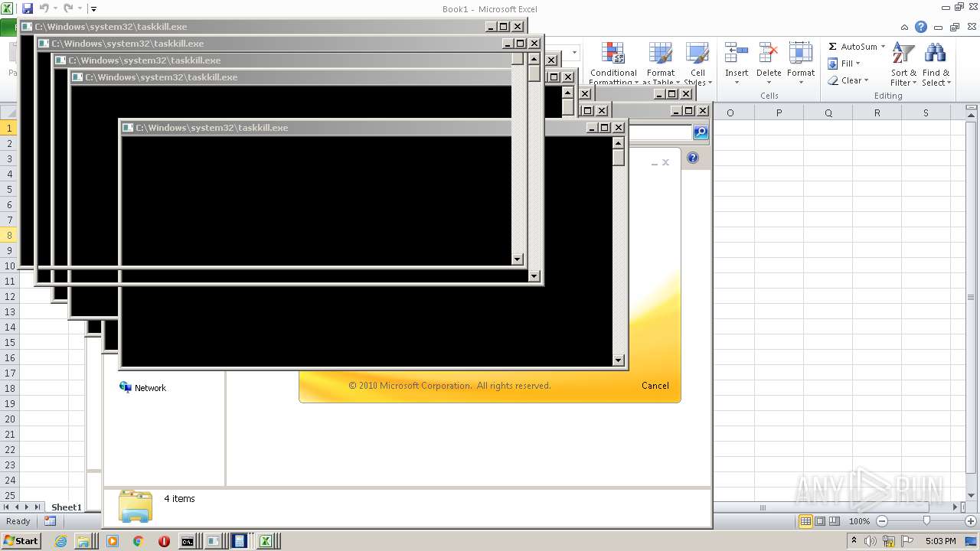Viewport: 980px width, 551px height.
Task: Select column O header
Action: [x=730, y=112]
